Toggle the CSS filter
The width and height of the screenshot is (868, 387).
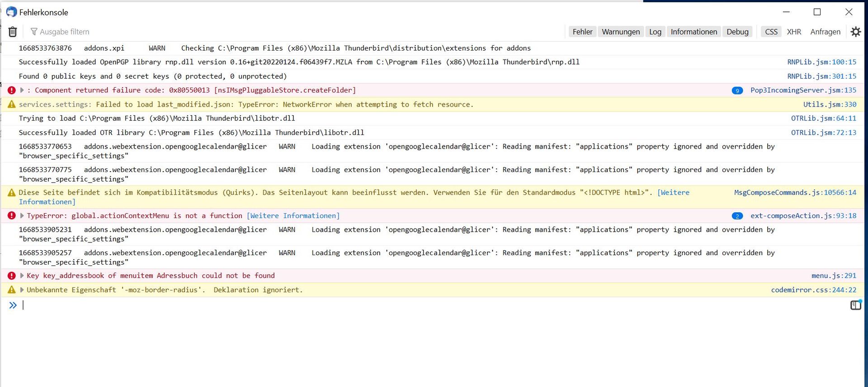point(771,32)
